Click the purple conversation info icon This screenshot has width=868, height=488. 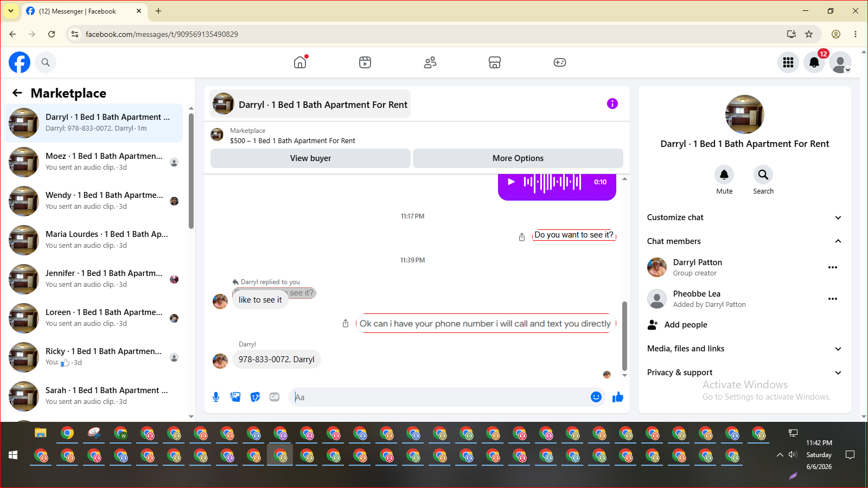pyautogui.click(x=612, y=104)
